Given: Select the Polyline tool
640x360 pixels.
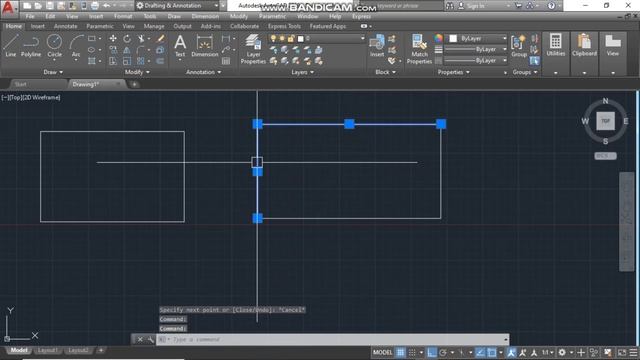Looking at the screenshot, I should pyautogui.click(x=31, y=45).
